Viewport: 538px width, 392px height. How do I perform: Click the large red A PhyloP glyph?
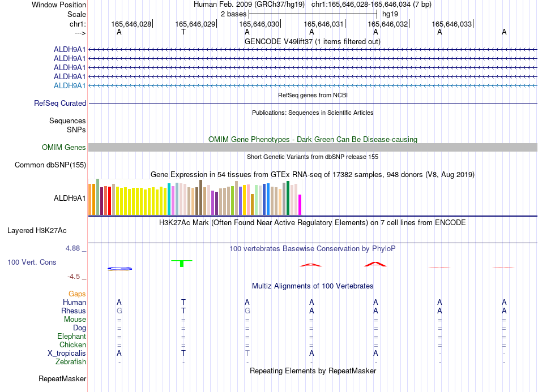click(375, 264)
